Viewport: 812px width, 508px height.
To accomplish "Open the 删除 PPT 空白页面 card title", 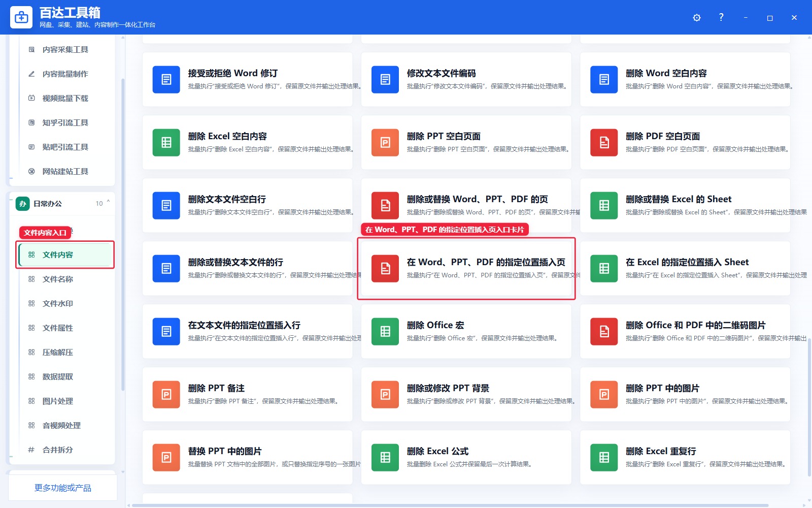I will point(444,136).
